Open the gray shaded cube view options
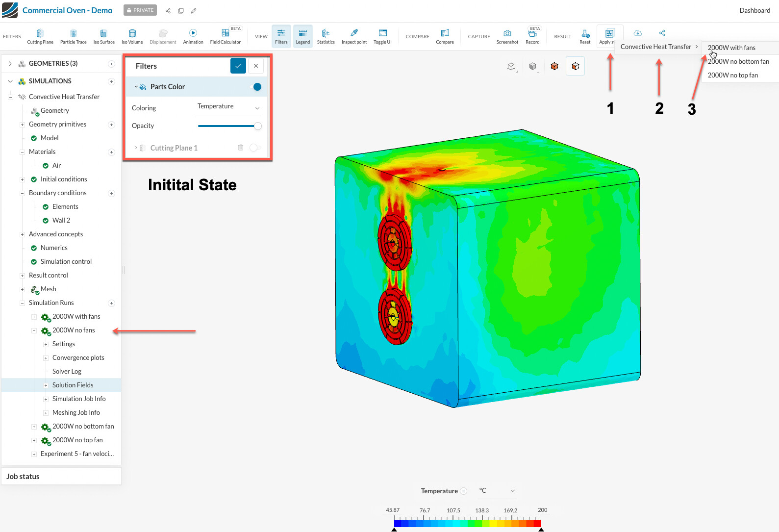 pyautogui.click(x=533, y=66)
